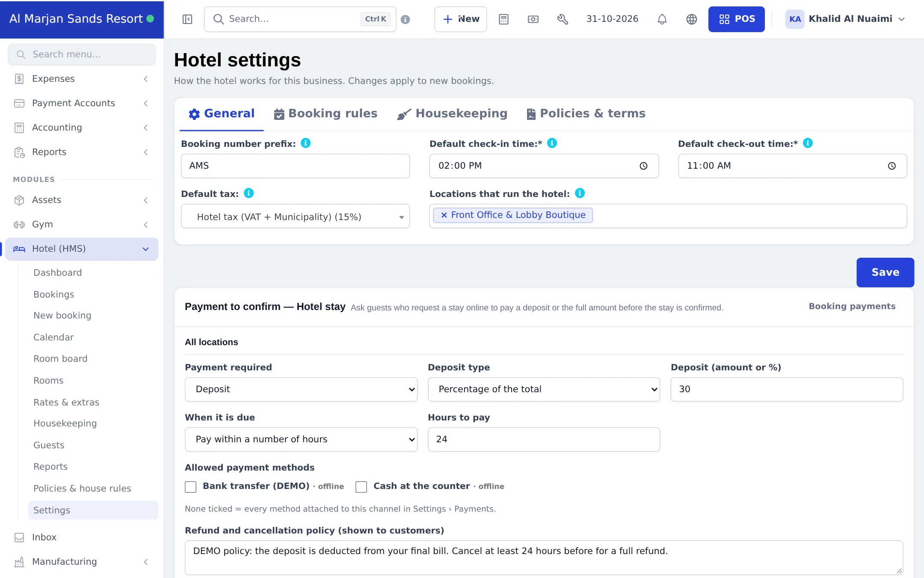Image resolution: width=924 pixels, height=578 pixels.
Task: Click the Default tax info icon
Action: tap(249, 193)
